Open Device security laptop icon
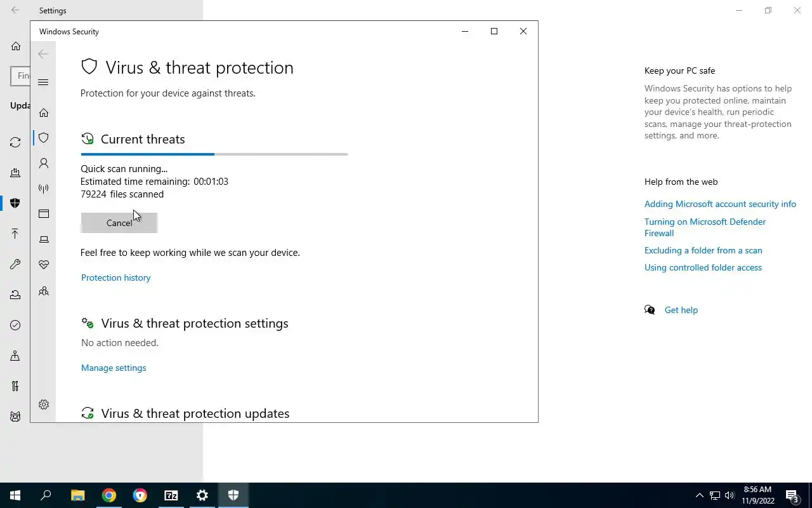This screenshot has height=508, width=812. (44, 239)
